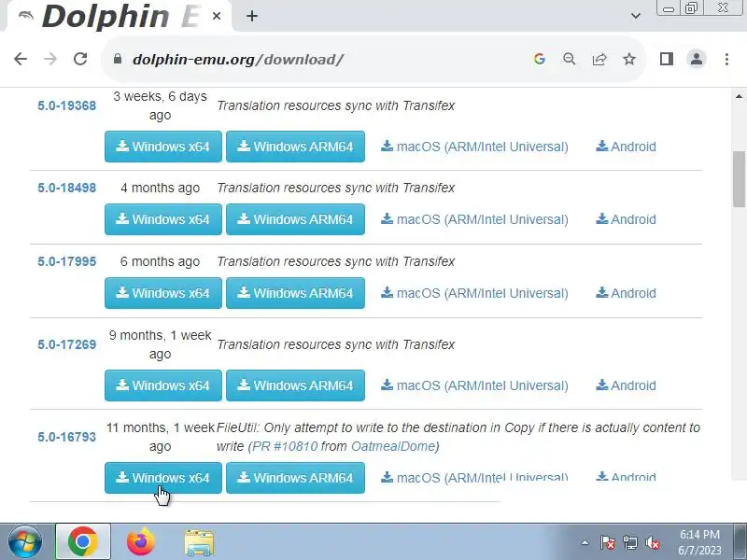Open the taskbar clock and date
This screenshot has height=560, width=747.
699,542
